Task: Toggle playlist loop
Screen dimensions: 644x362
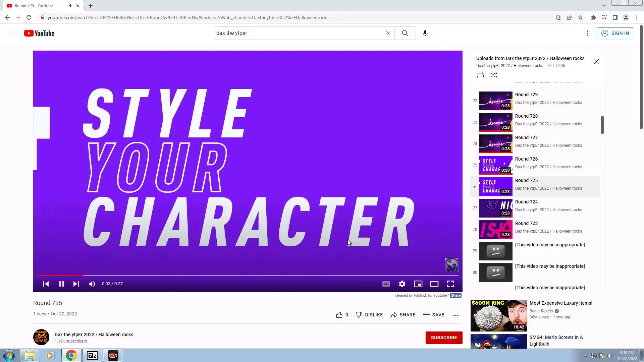Action: click(x=480, y=75)
